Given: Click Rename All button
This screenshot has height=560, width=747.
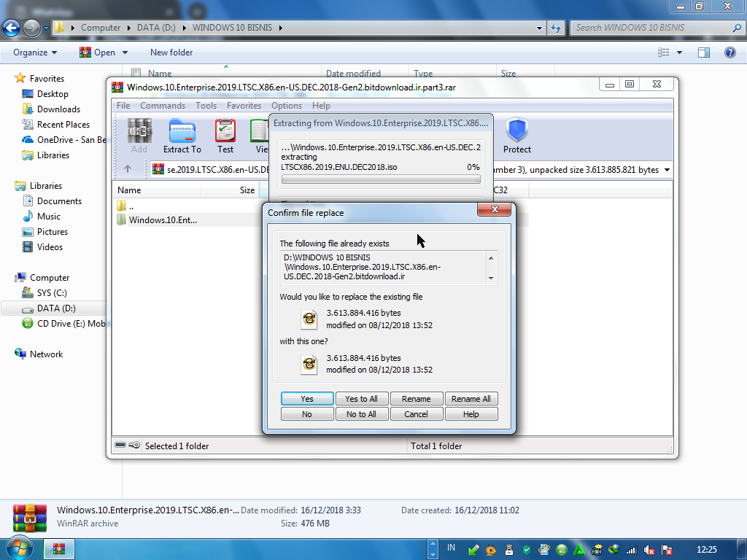Looking at the screenshot, I should click(x=471, y=399).
